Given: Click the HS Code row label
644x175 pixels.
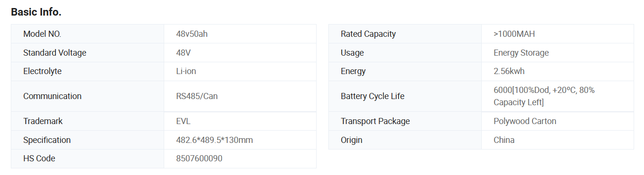Looking at the screenshot, I should pyautogui.click(x=39, y=158).
